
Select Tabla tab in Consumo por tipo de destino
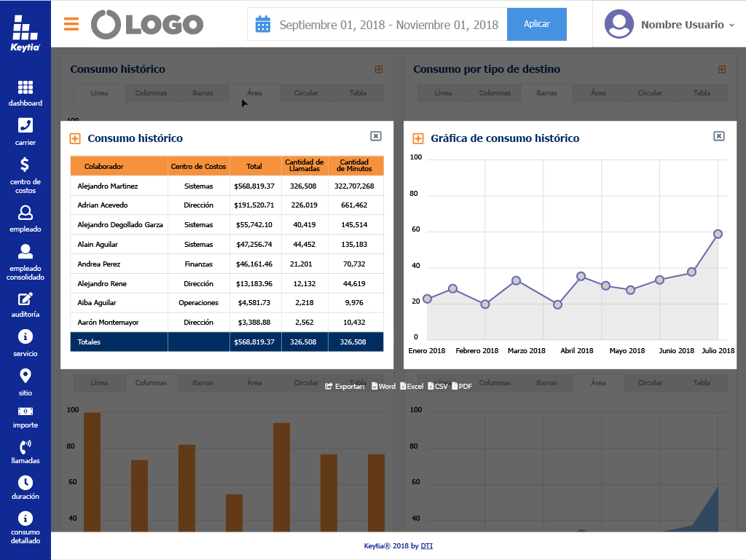point(702,93)
